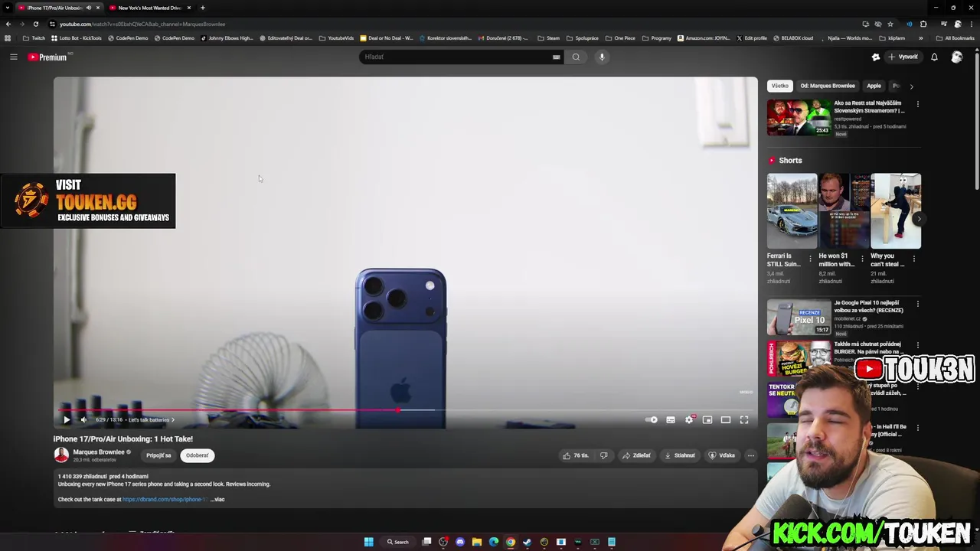Open the Marques Brownlee channel avatar
Screen dimensions: 980x551
[x=61, y=455]
